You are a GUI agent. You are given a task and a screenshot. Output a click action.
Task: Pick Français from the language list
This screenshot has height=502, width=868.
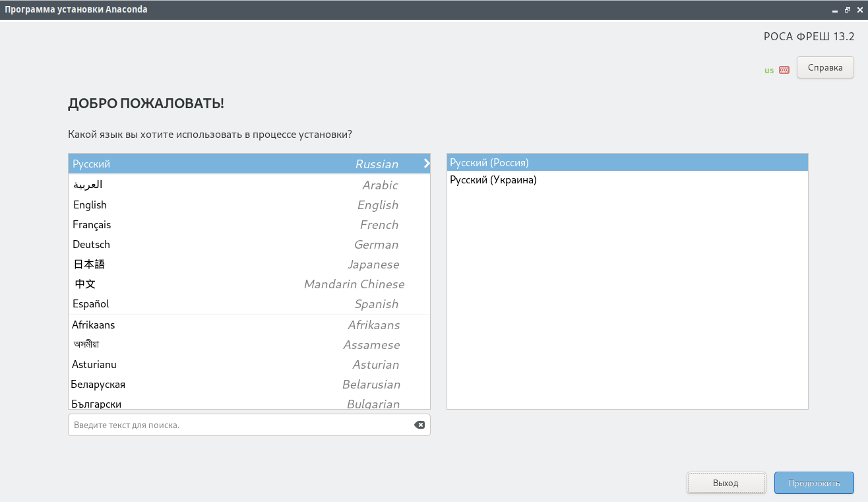pyautogui.click(x=249, y=224)
